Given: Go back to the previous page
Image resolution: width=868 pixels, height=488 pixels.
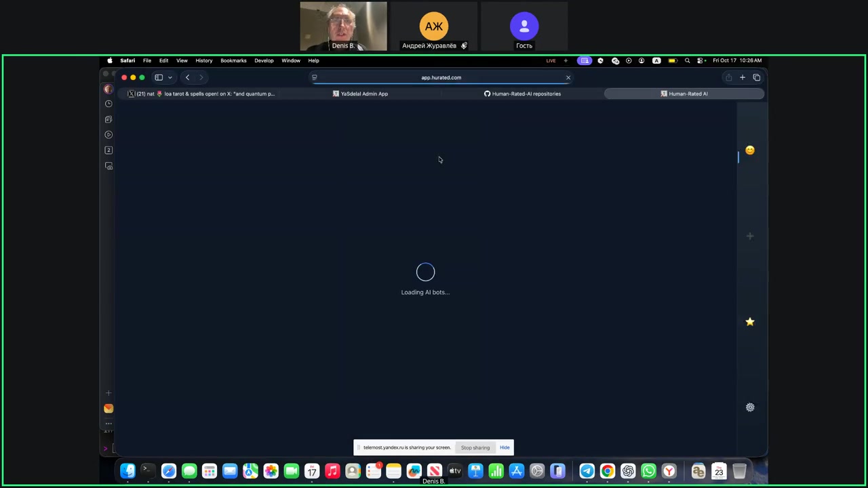Looking at the screenshot, I should 188,77.
